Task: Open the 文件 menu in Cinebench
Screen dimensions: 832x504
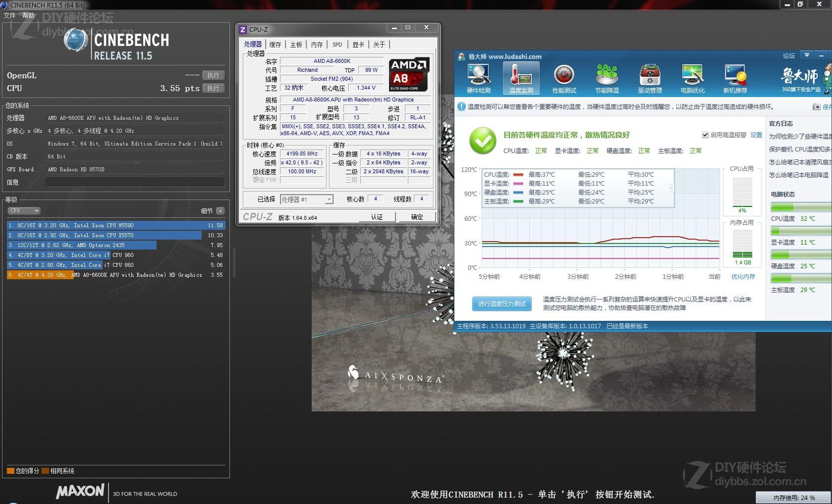Action: [10, 15]
